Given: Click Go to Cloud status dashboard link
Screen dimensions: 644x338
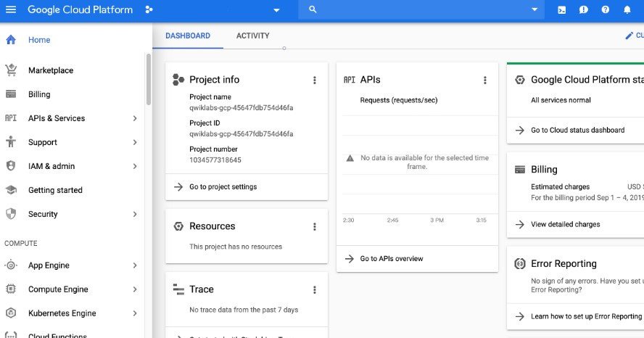Looking at the screenshot, I should [x=577, y=130].
